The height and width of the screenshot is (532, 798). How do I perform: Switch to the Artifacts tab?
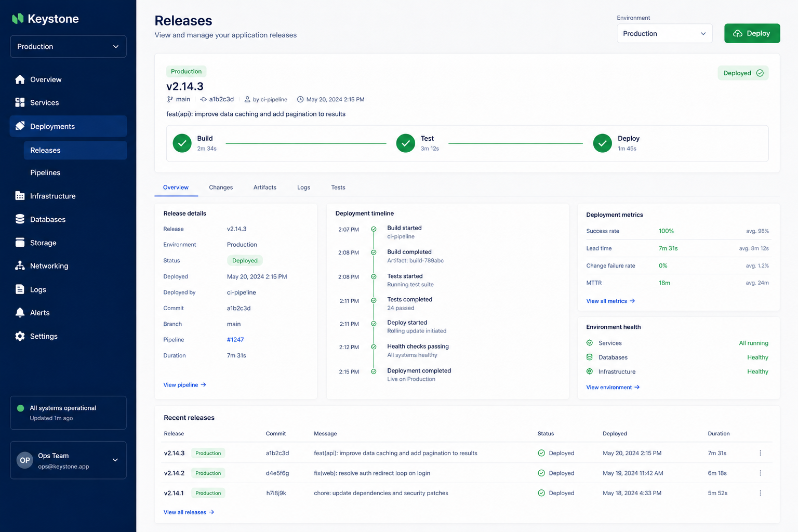point(265,188)
